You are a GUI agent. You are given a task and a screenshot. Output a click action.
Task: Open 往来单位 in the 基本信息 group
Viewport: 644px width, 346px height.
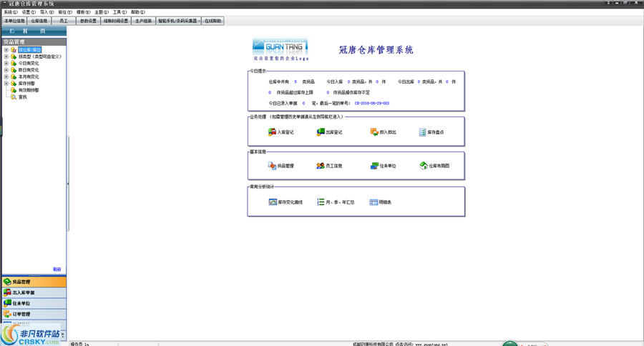click(384, 166)
